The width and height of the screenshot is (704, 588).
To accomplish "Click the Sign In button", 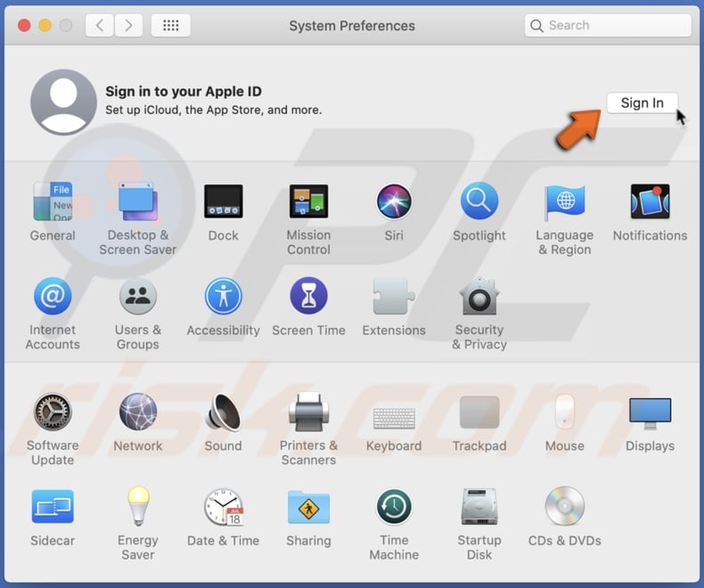I will [642, 102].
